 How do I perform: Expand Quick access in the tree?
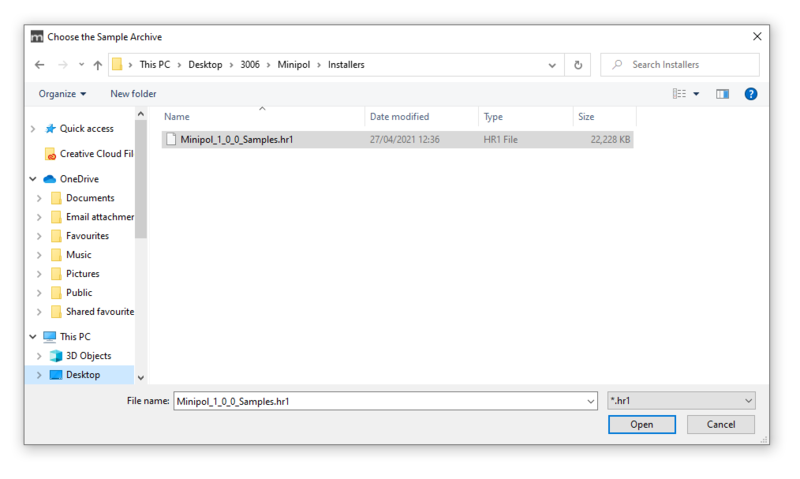[33, 129]
